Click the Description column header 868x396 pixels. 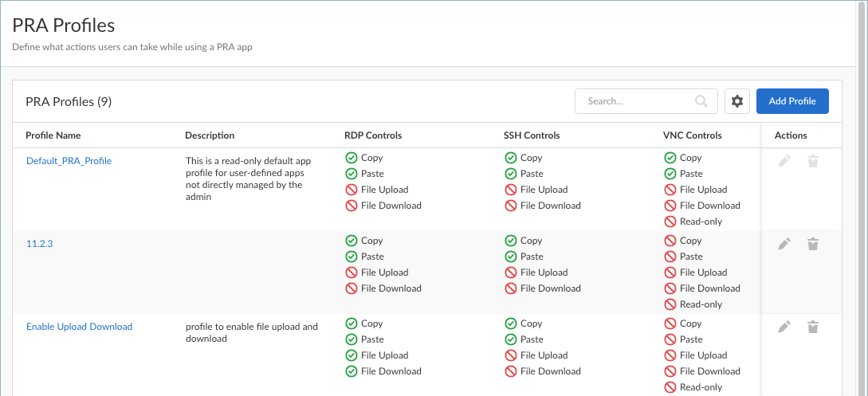pos(210,135)
